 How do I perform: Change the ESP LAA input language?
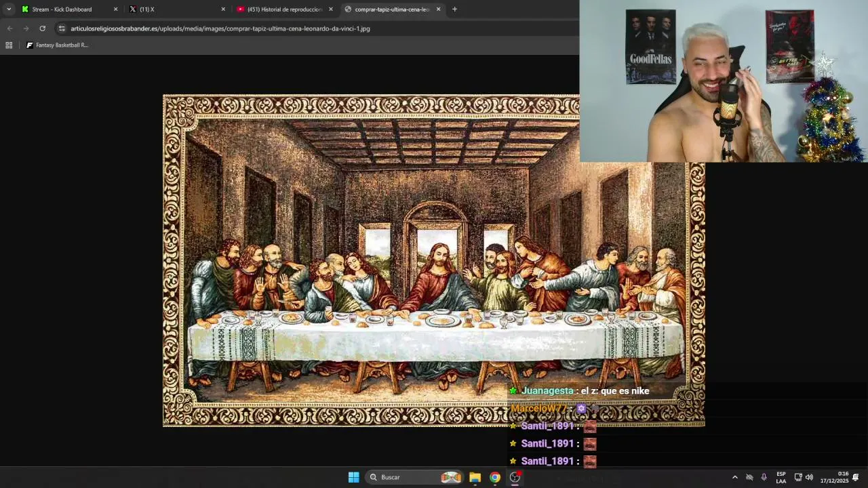point(781,477)
